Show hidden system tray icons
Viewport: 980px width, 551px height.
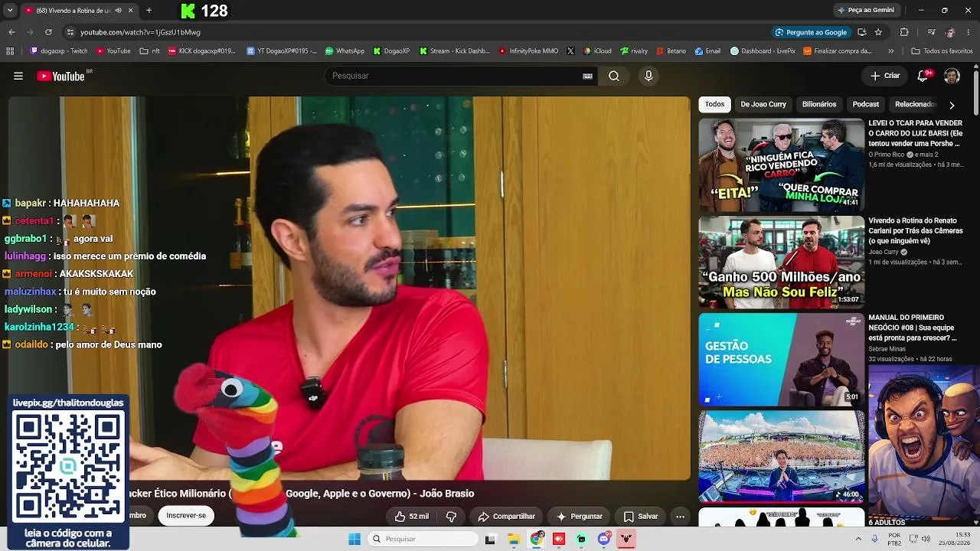pyautogui.click(x=857, y=539)
